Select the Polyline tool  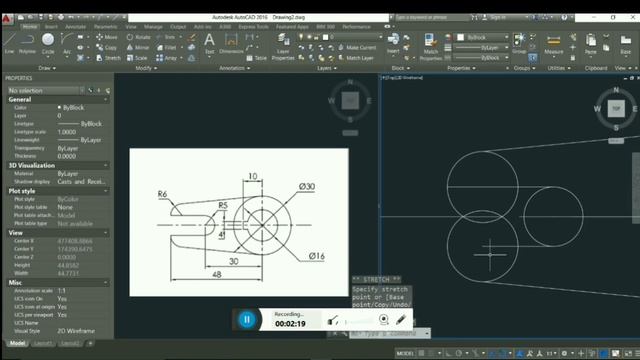(x=27, y=43)
